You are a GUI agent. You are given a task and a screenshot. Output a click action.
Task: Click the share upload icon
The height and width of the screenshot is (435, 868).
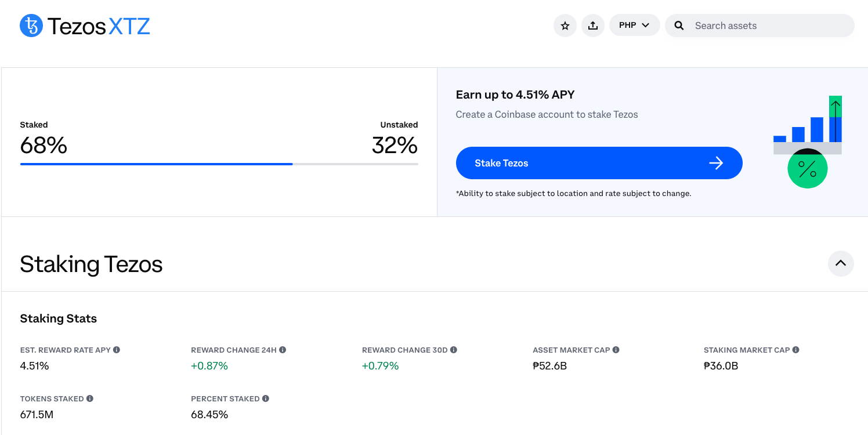[592, 26]
